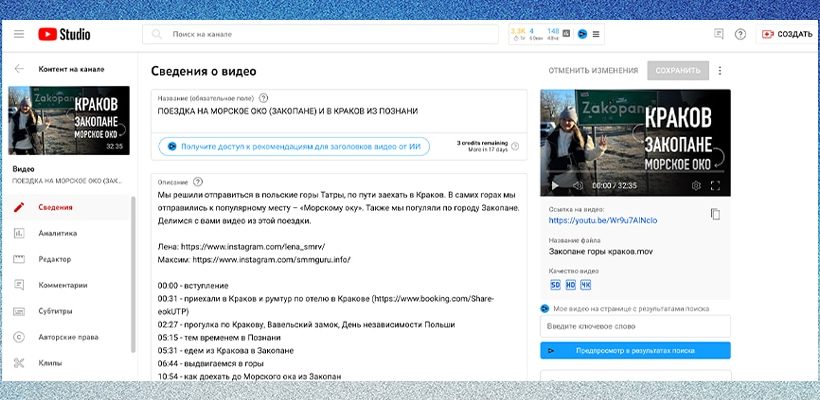Image resolution: width=820 pixels, height=400 pixels.
Task: Mute the video preview volume
Action: (576, 186)
